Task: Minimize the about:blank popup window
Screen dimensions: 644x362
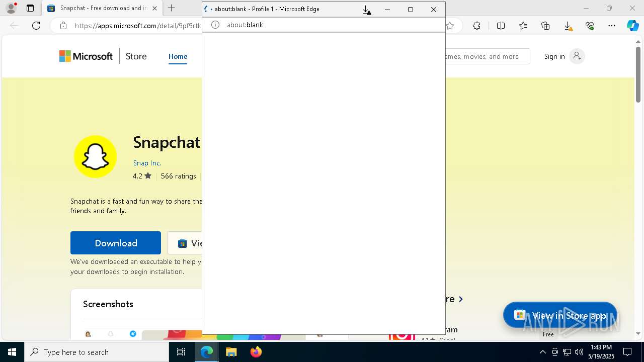Action: point(387,10)
